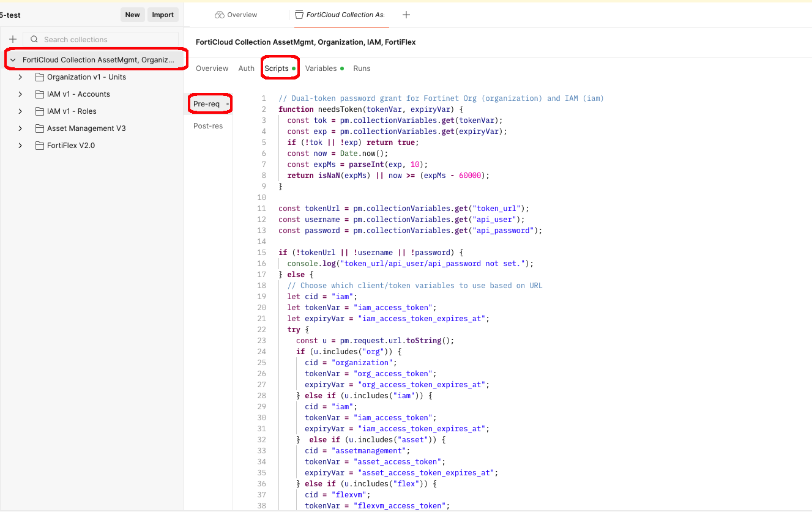Click the collection icon in FortiCloud tab
The width and height of the screenshot is (812, 512).
[x=299, y=15]
